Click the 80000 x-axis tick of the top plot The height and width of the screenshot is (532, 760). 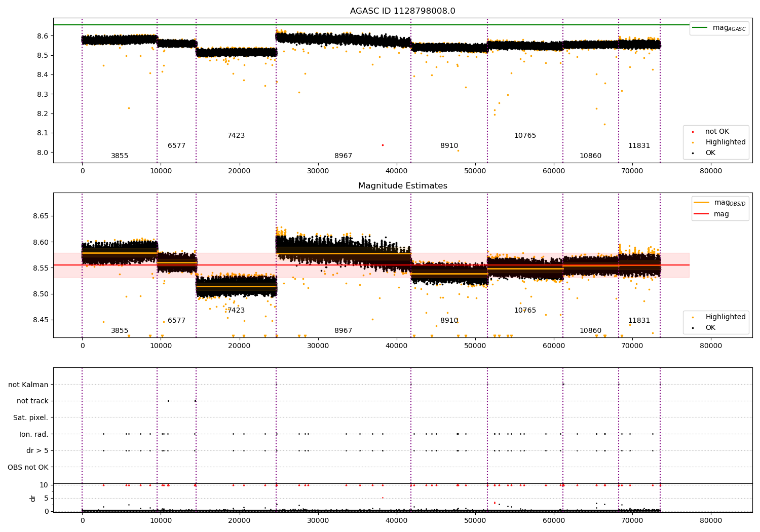[711, 171]
